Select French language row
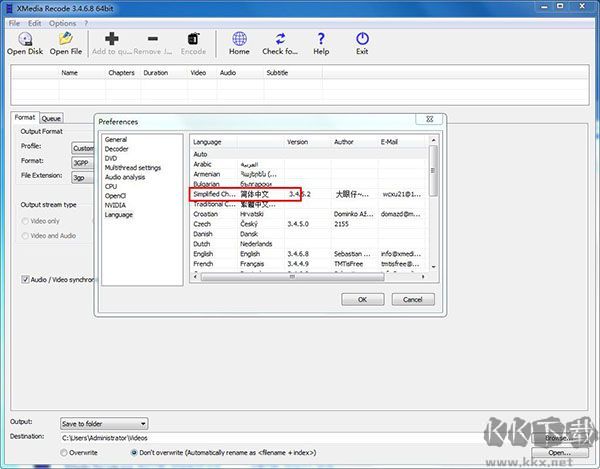 coord(309,264)
